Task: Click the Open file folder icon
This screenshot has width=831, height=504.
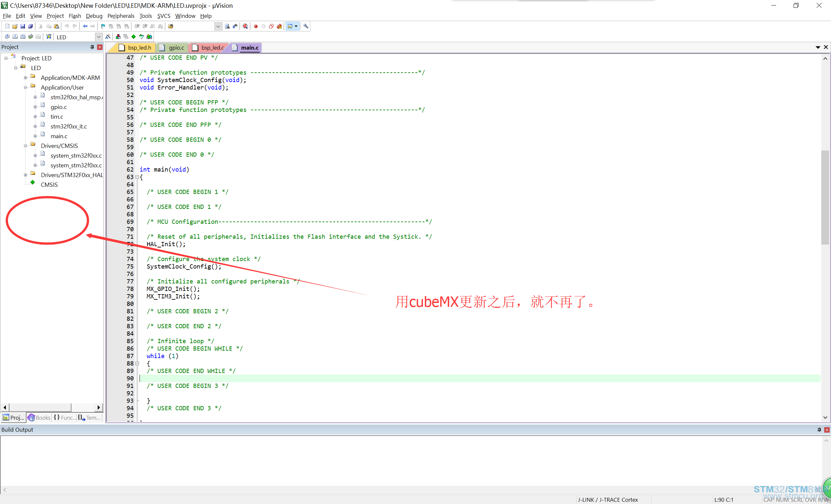Action: click(x=15, y=26)
